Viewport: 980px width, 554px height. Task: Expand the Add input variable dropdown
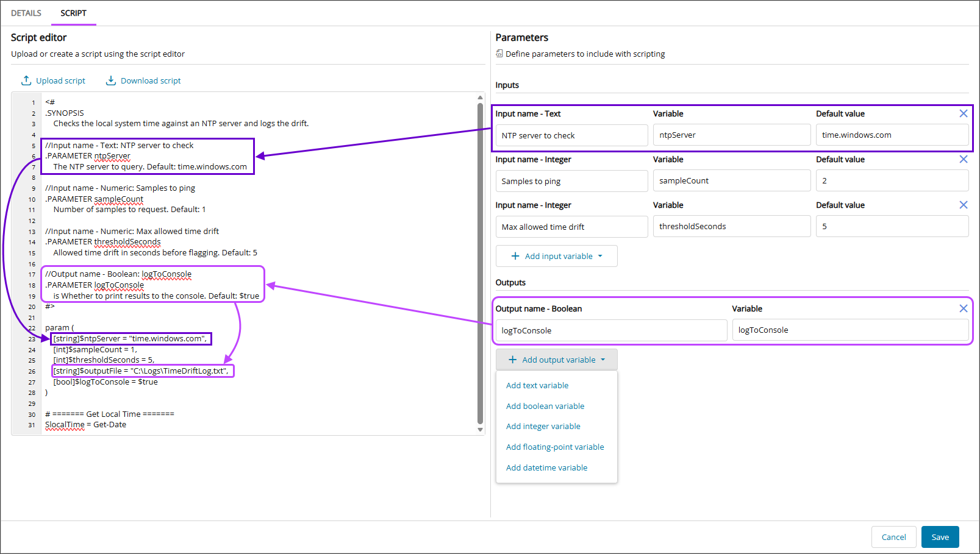[600, 256]
